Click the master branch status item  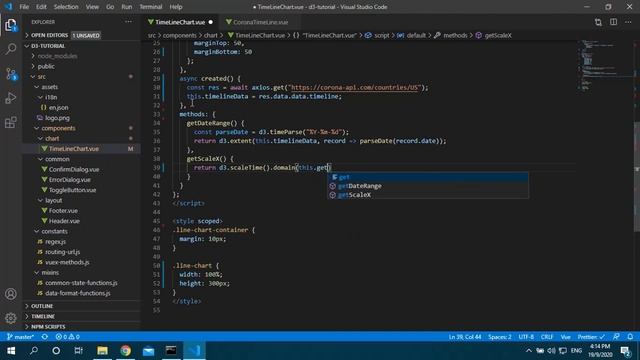20,337
